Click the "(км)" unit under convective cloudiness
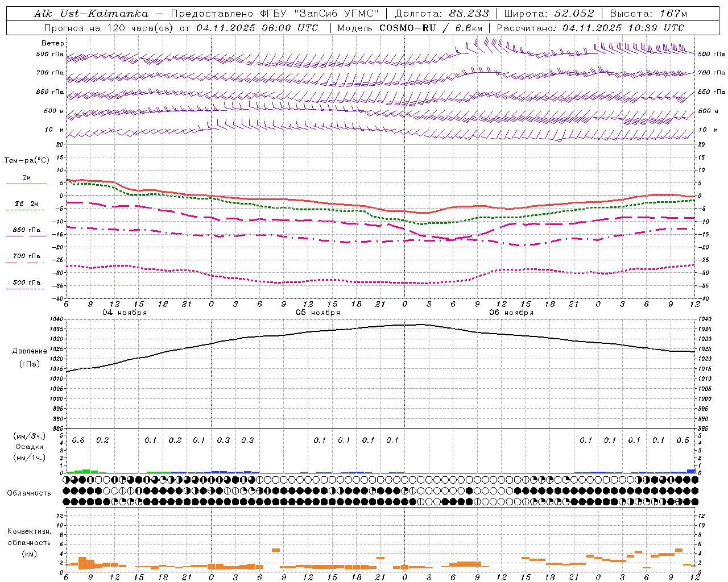This screenshot has height=582, width=728. coord(29,554)
